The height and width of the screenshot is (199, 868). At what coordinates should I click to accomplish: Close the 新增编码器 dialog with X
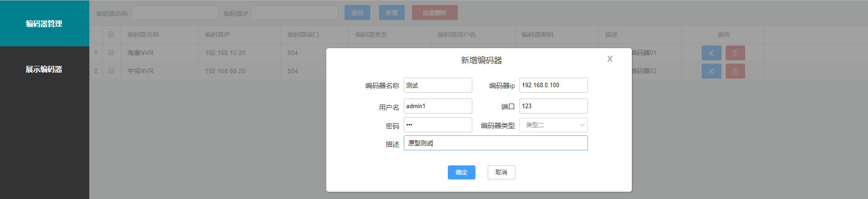pyautogui.click(x=610, y=59)
